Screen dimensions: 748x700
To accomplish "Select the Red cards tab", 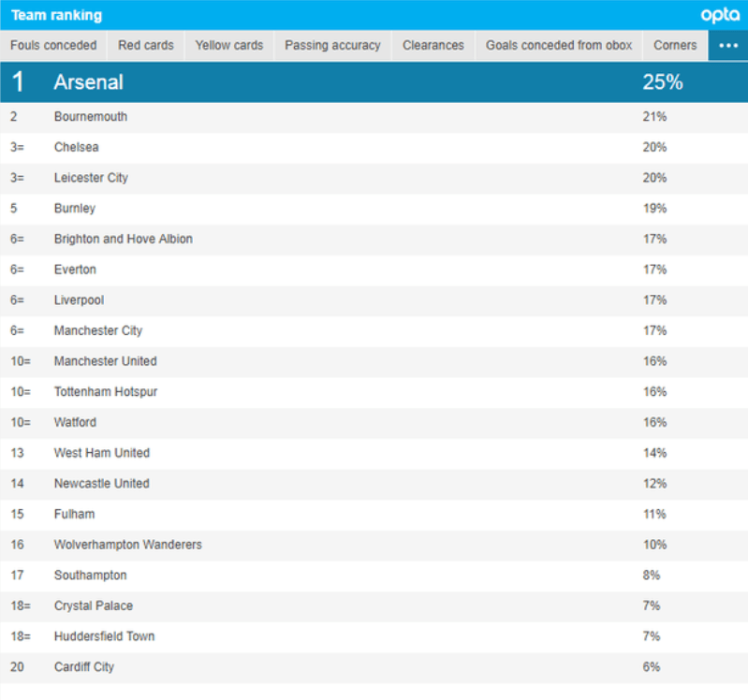I will (x=146, y=45).
